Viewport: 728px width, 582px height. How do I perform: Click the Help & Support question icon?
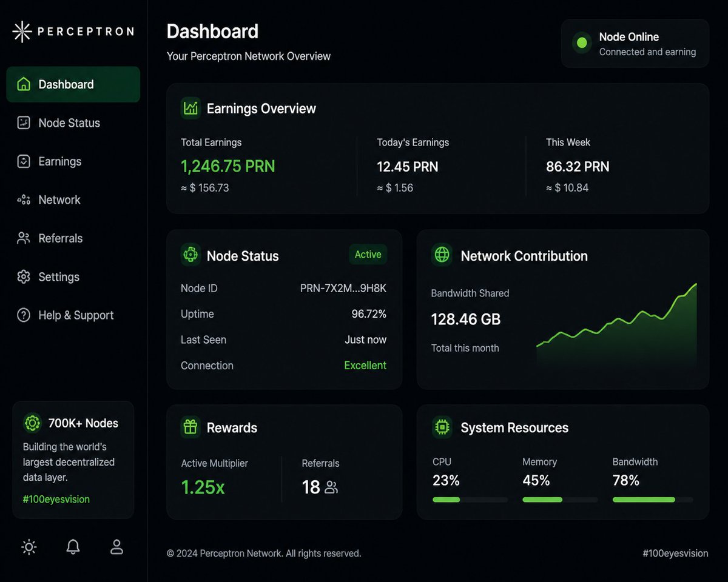pos(24,315)
